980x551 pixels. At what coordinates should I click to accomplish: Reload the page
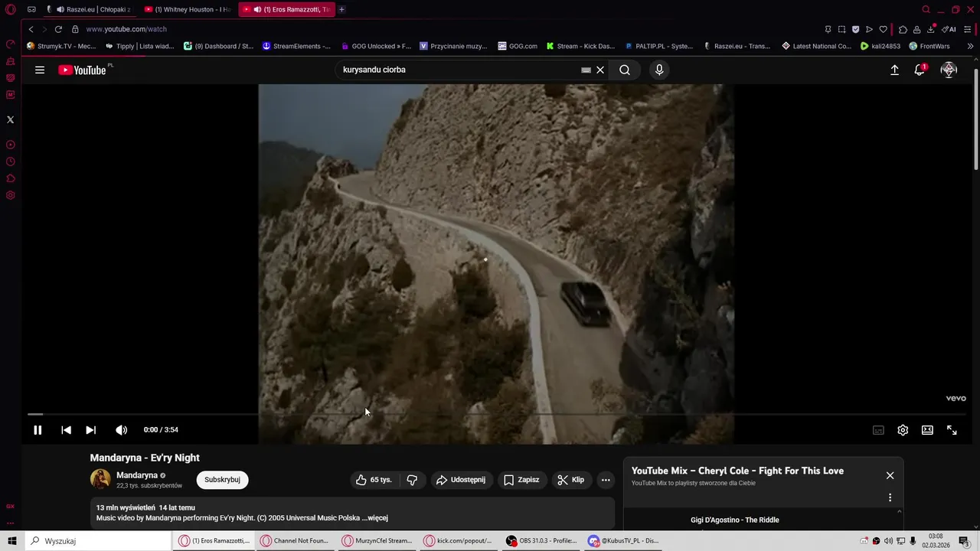pyautogui.click(x=58, y=29)
